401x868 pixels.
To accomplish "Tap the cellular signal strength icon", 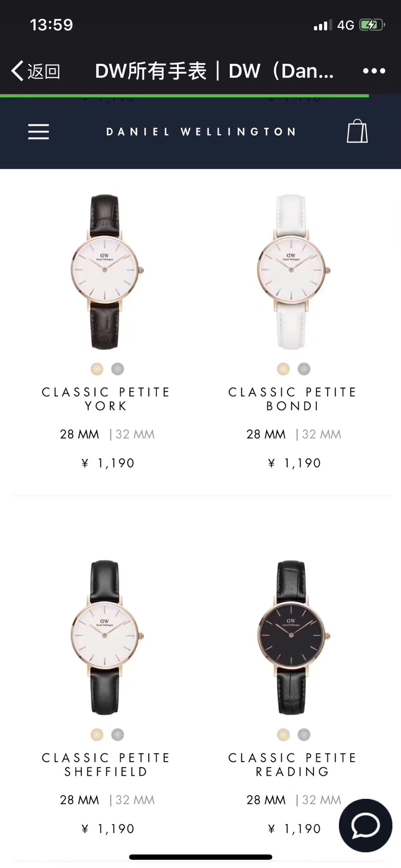I will [x=323, y=25].
